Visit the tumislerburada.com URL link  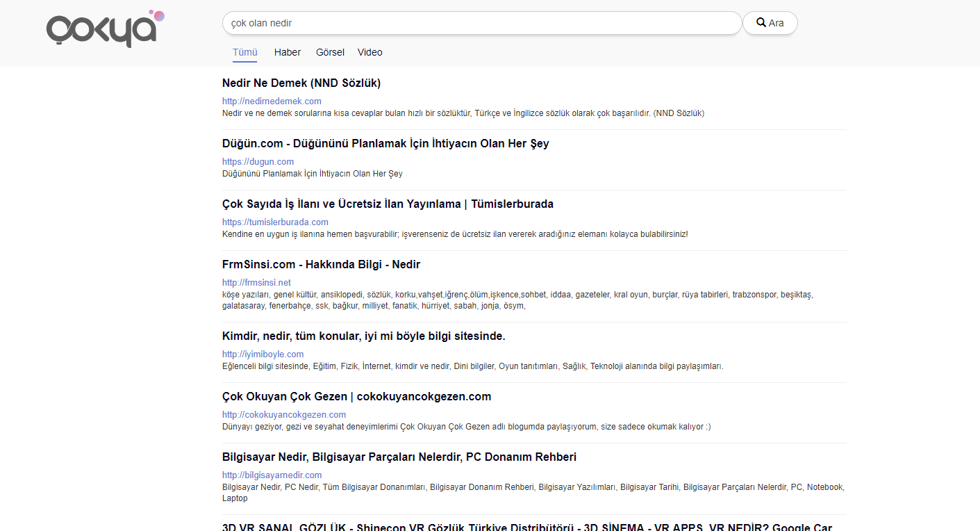coord(275,222)
